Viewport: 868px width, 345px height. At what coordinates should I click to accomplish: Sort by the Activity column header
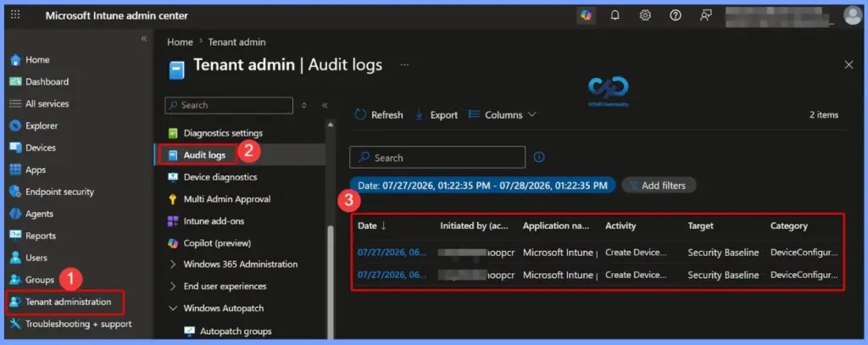tap(620, 226)
